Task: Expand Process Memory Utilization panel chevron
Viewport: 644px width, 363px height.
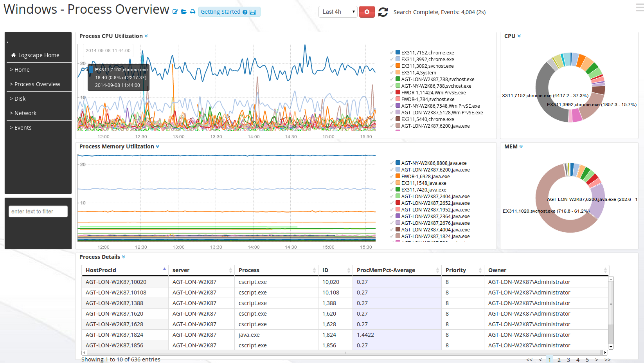Action: pos(158,146)
